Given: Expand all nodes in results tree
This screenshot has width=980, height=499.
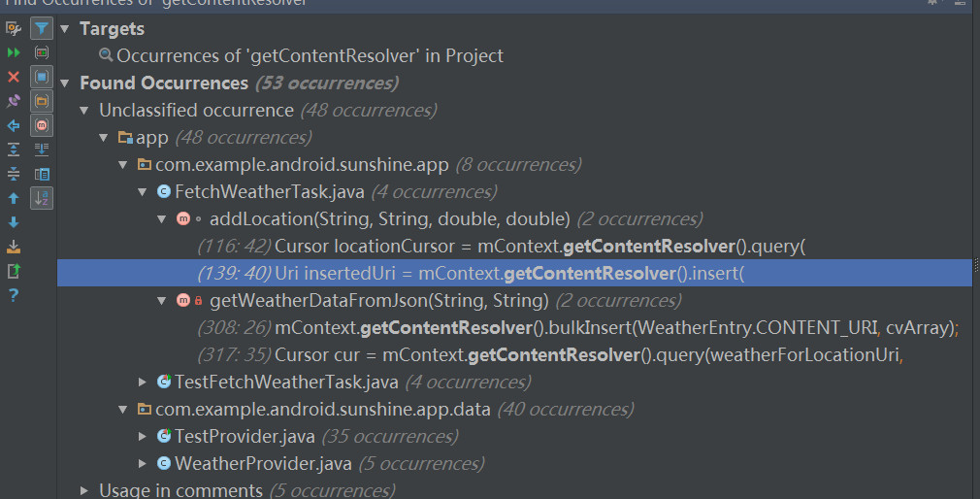Looking at the screenshot, I should tap(14, 150).
